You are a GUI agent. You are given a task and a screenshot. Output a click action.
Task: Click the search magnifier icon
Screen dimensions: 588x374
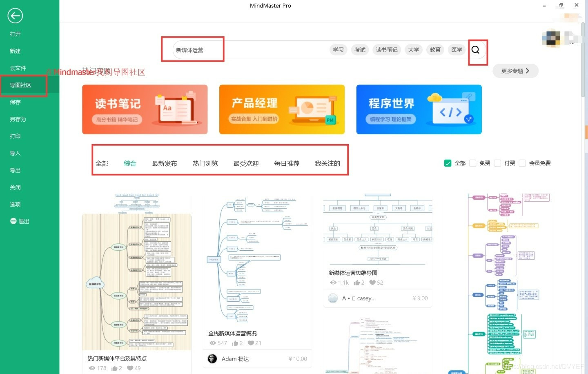[475, 50]
